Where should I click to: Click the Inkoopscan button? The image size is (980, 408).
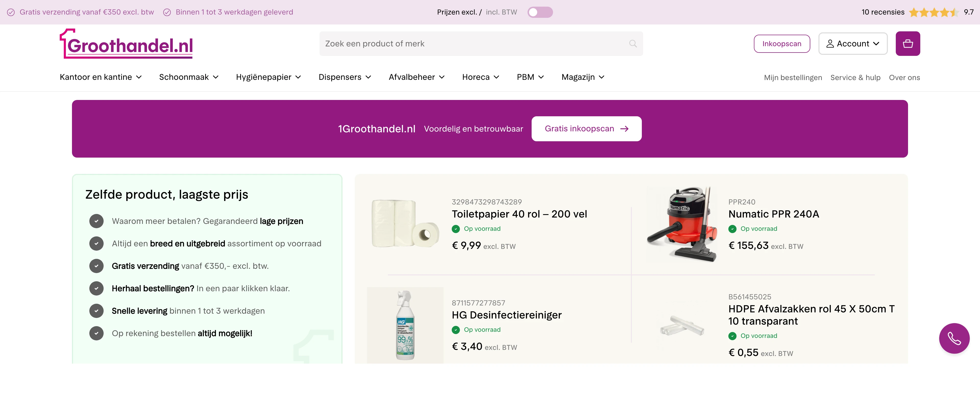[x=782, y=43]
